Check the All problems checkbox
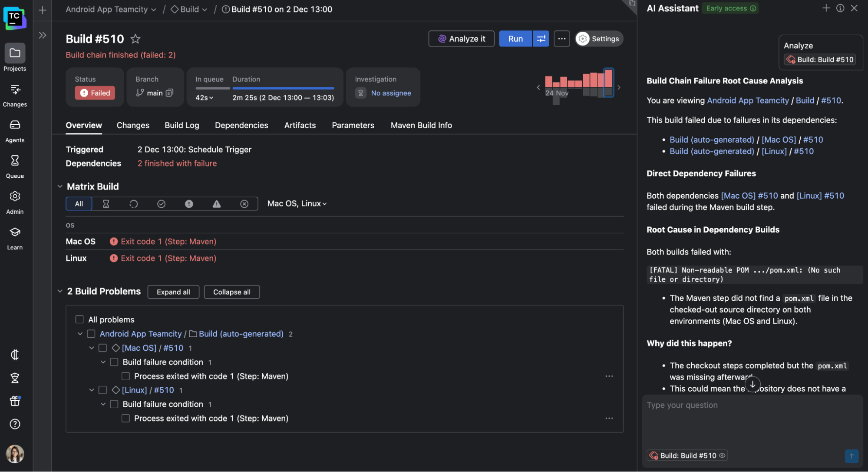 [79, 319]
